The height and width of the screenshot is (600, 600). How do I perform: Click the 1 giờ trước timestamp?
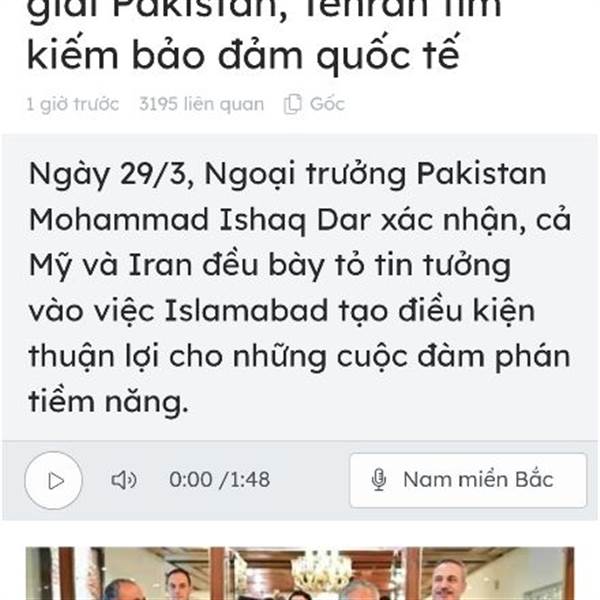pos(72,104)
